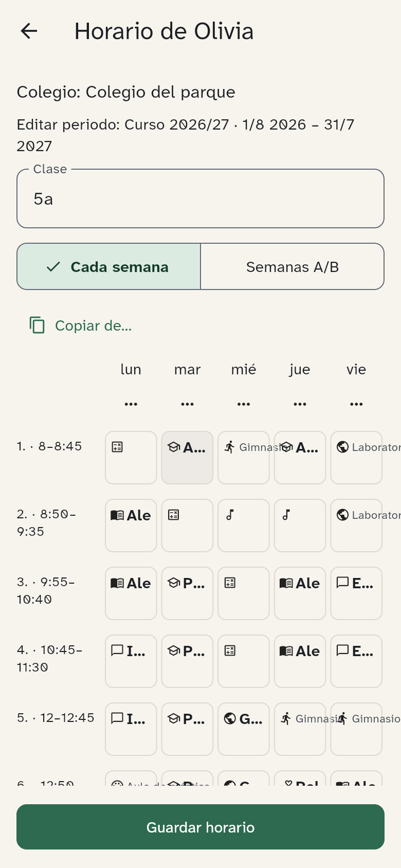Open Friday period 3 speech bubble cell

[x=356, y=593]
